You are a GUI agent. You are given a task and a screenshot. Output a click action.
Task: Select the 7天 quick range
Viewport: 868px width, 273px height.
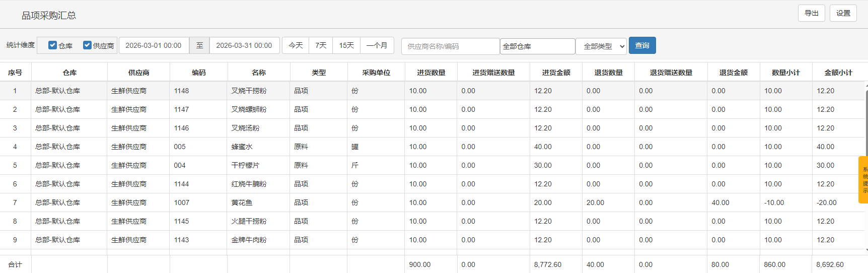point(321,45)
